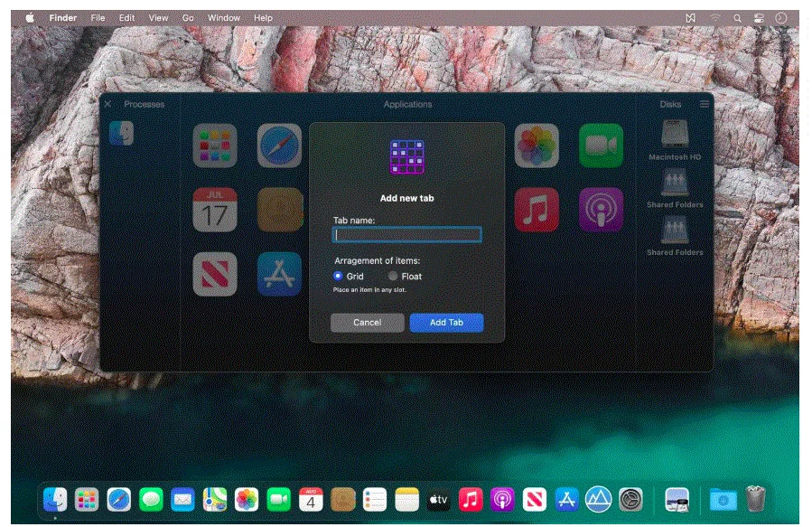The width and height of the screenshot is (812, 527).
Task: Launch App Store from the Dock
Action: [566, 500]
